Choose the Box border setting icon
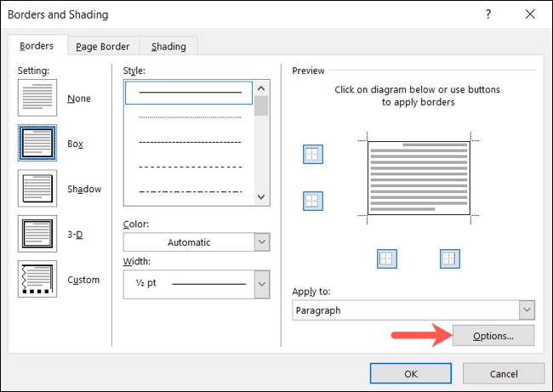This screenshot has height=392, width=553. click(x=37, y=143)
